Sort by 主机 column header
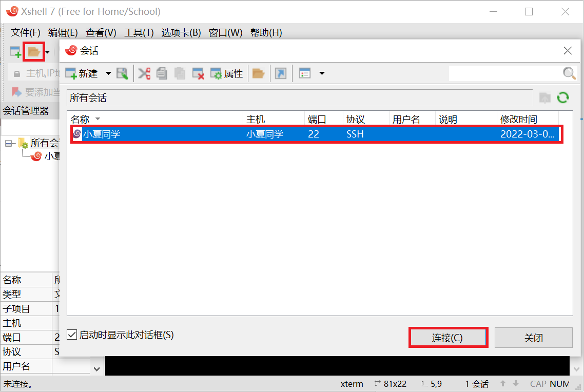 coord(274,119)
